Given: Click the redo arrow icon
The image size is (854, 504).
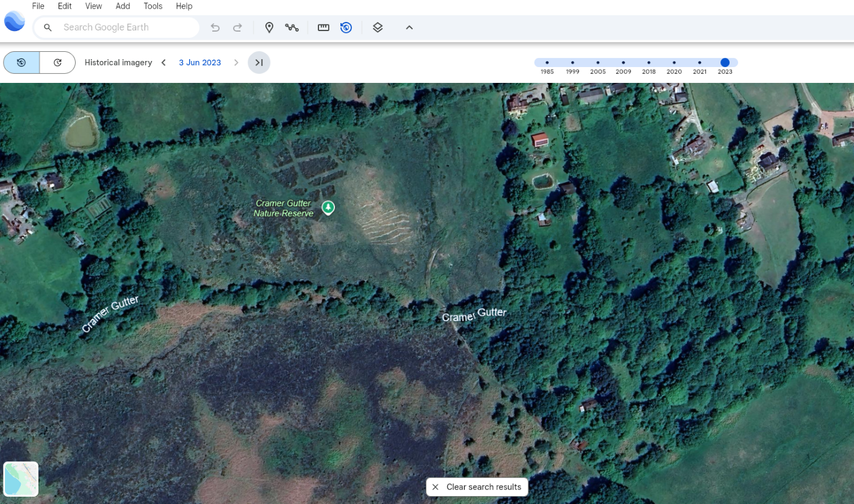Looking at the screenshot, I should point(238,27).
